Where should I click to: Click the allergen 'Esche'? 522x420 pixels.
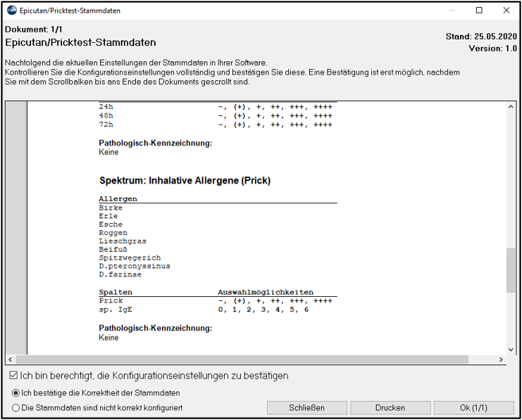tap(110, 225)
